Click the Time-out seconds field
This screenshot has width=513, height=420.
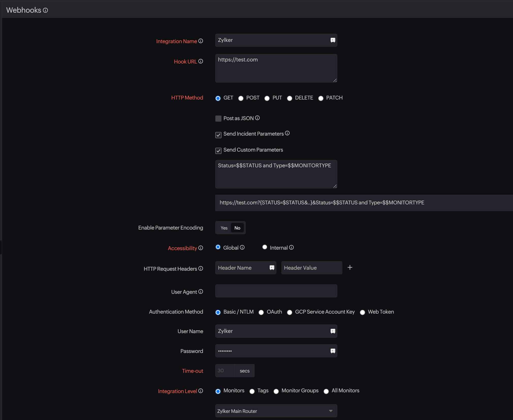coord(225,370)
